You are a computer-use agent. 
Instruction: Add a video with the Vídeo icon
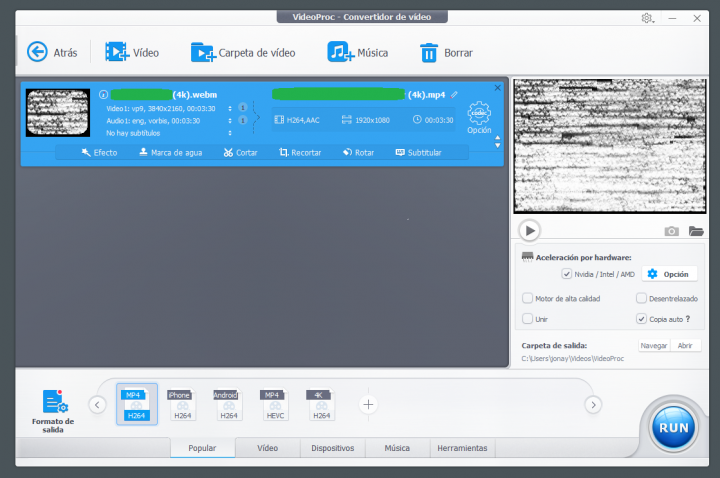(117, 52)
